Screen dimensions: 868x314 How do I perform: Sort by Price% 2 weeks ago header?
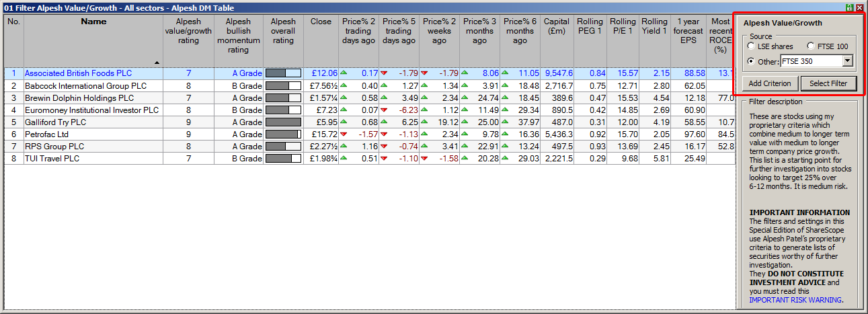point(439,40)
